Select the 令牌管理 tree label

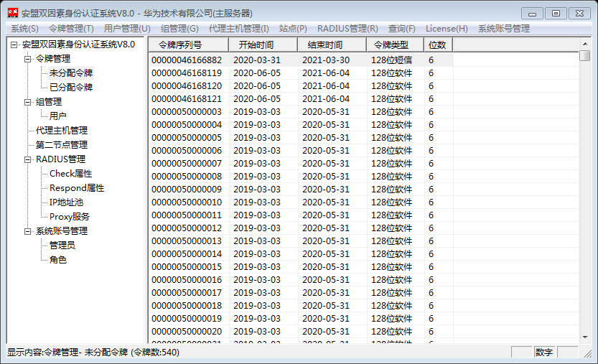[53, 59]
